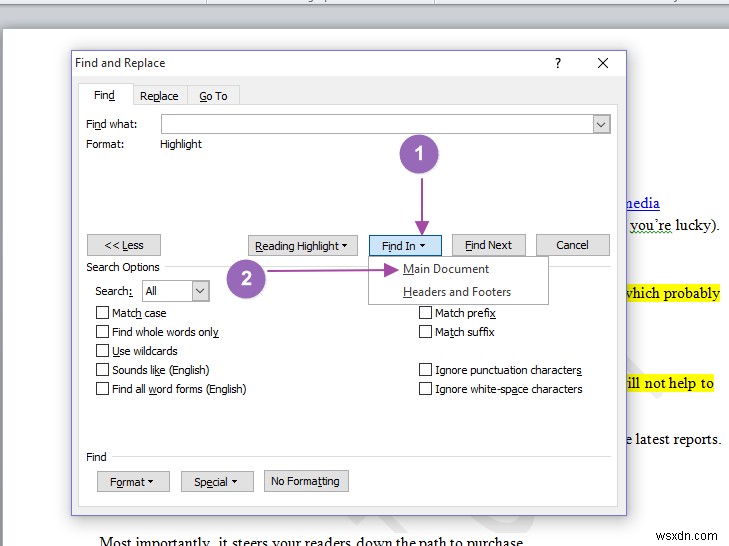Screen dimensions: 729x546
Task: Click the Find Next button
Action: [x=489, y=245]
